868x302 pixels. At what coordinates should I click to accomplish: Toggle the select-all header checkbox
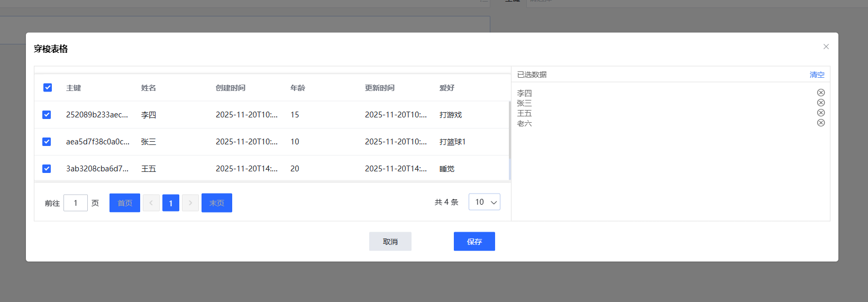[x=48, y=88]
